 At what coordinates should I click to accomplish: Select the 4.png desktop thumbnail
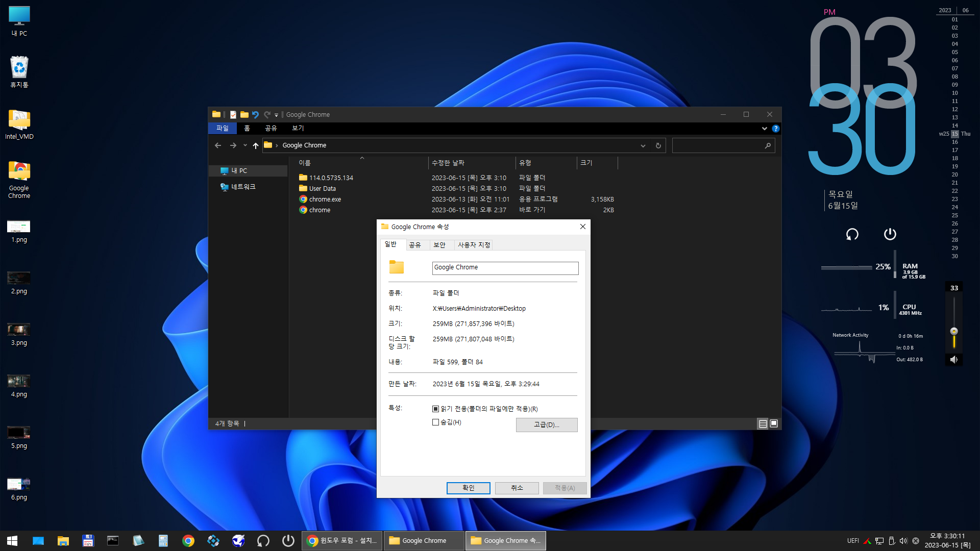[19, 386]
